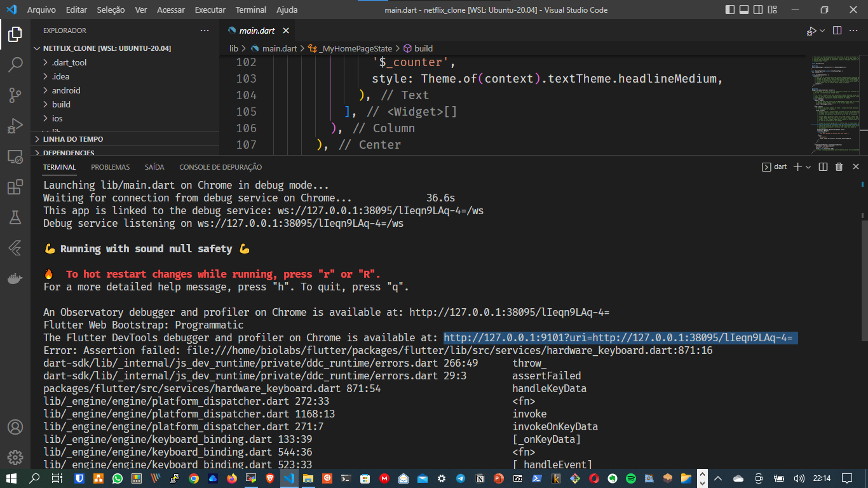The width and height of the screenshot is (868, 488).
Task: Open the Windows notification center
Action: pos(847,478)
